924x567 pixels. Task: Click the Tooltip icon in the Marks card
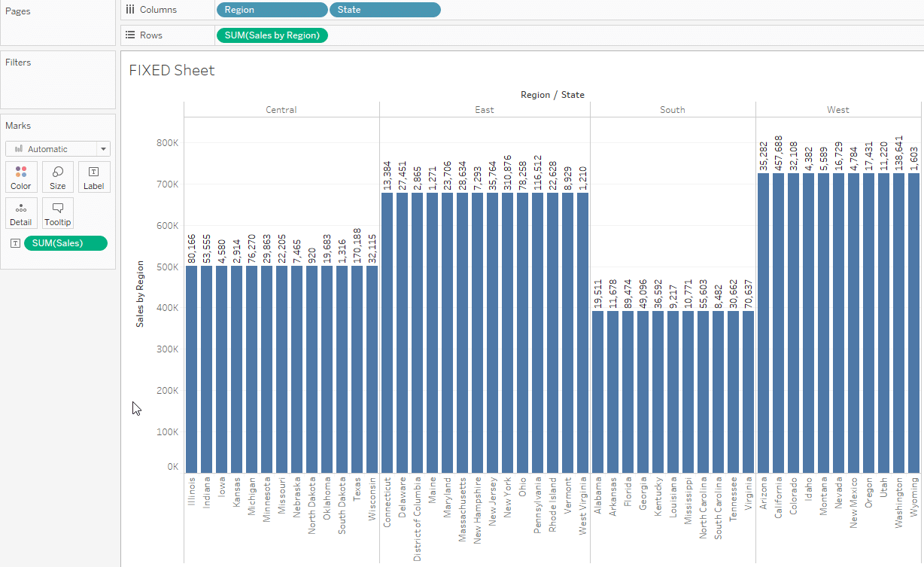(x=58, y=213)
